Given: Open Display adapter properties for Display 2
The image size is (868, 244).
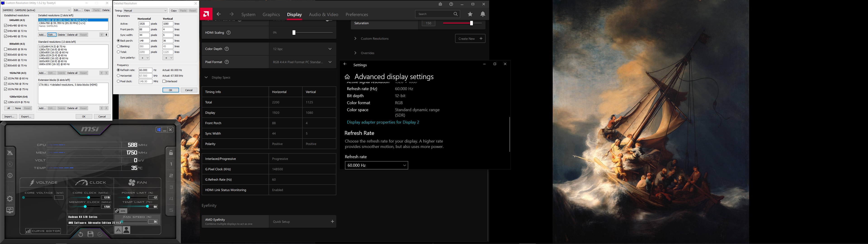Looking at the screenshot, I should click(x=383, y=122).
